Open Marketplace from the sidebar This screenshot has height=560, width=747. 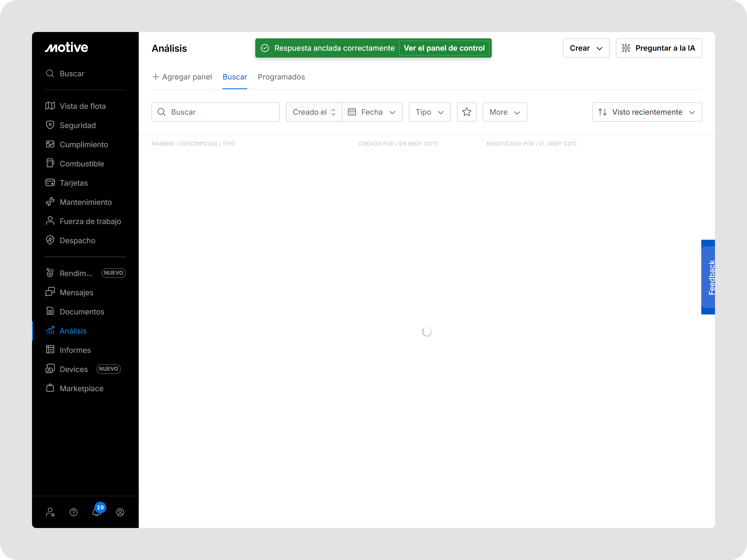[x=81, y=388]
